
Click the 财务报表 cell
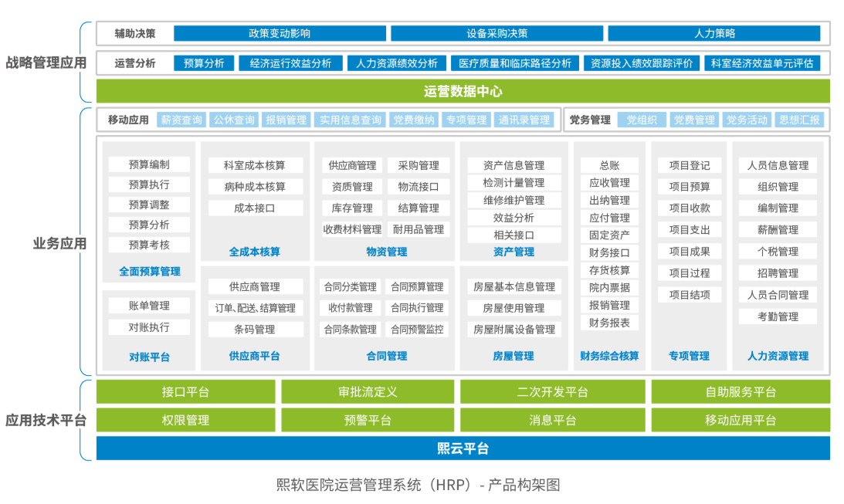click(x=609, y=323)
